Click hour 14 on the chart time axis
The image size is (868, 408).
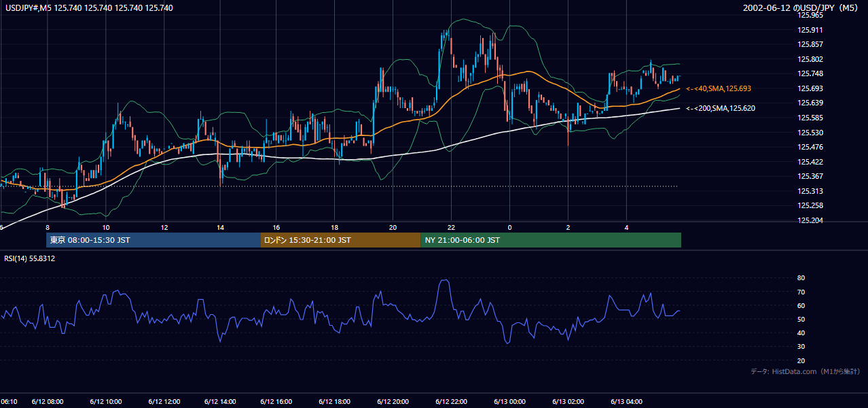tap(220, 227)
